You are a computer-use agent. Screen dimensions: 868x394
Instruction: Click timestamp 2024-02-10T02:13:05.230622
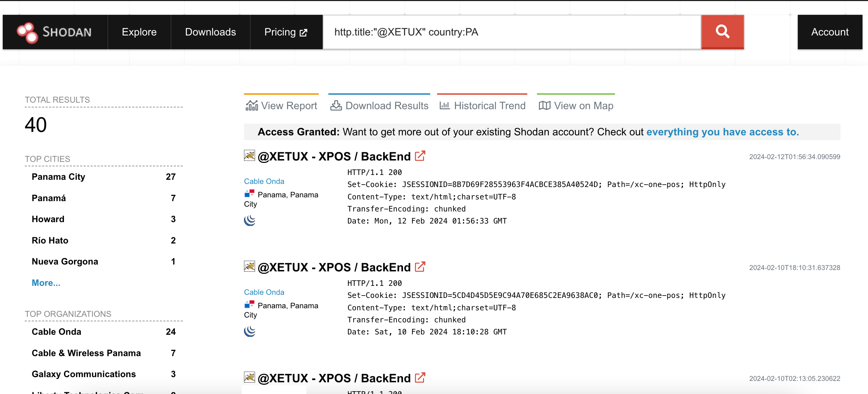tap(795, 379)
